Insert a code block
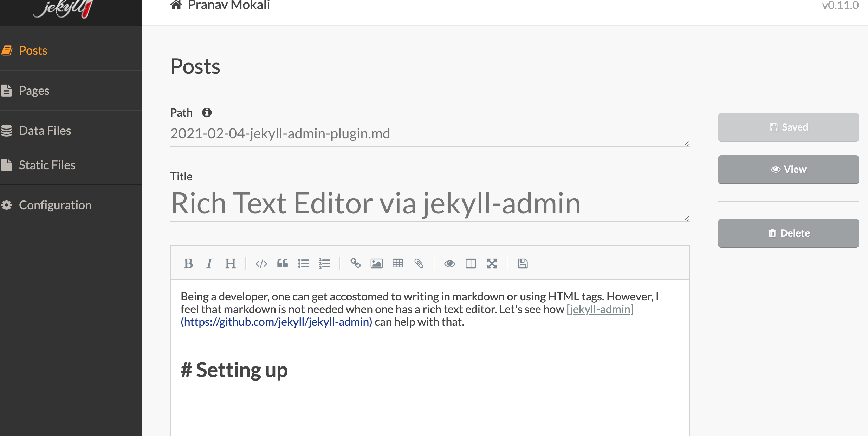The height and width of the screenshot is (436, 868). tap(261, 264)
